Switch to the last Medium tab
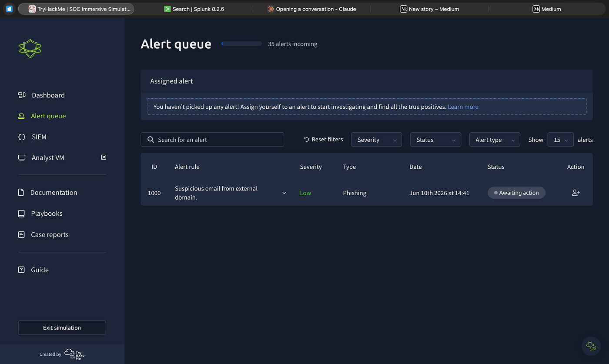Image resolution: width=609 pixels, height=364 pixels. [547, 9]
